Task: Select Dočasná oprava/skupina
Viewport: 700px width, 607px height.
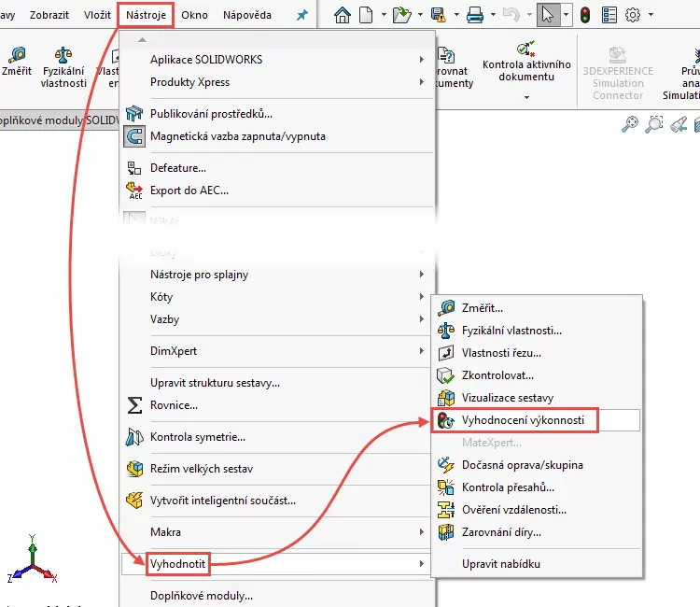Action: [537, 465]
